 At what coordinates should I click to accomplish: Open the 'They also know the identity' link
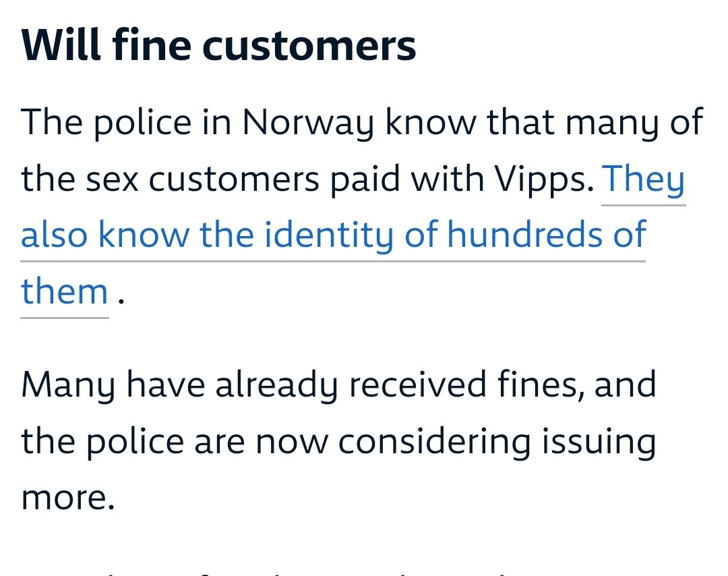pyautogui.click(x=334, y=235)
